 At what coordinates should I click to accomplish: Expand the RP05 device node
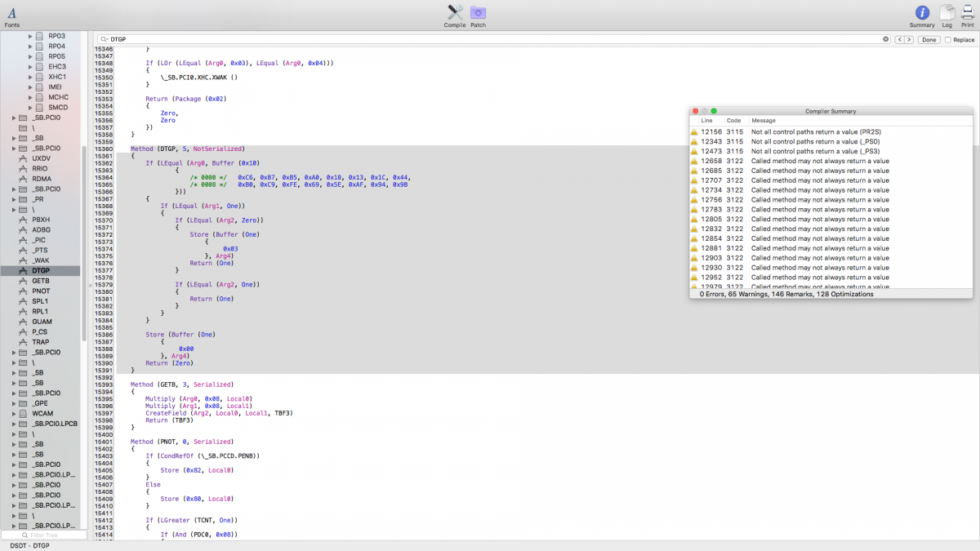pos(30,56)
